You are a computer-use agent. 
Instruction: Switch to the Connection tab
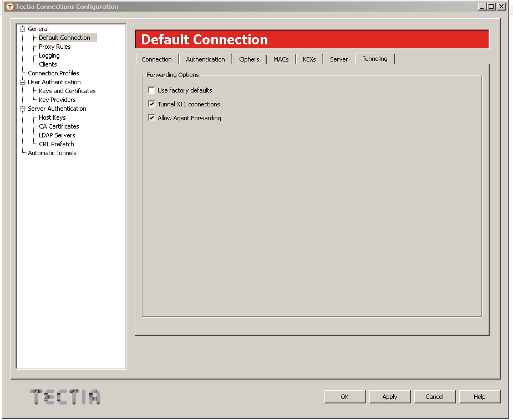pyautogui.click(x=157, y=59)
